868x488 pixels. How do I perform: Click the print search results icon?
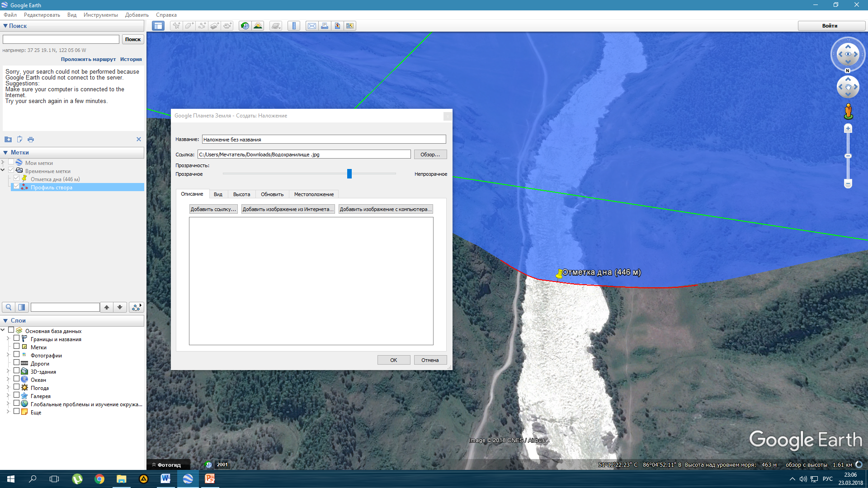coord(31,139)
